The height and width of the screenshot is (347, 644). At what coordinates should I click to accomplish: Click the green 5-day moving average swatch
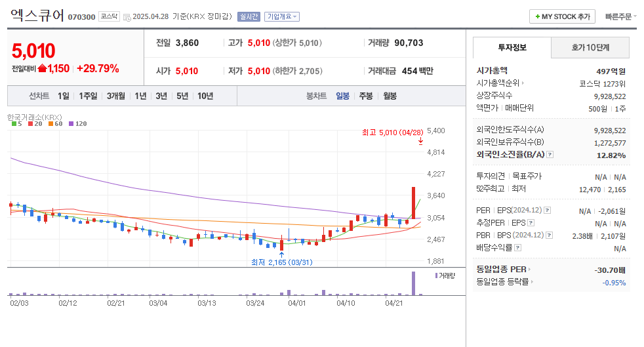pyautogui.click(x=14, y=123)
